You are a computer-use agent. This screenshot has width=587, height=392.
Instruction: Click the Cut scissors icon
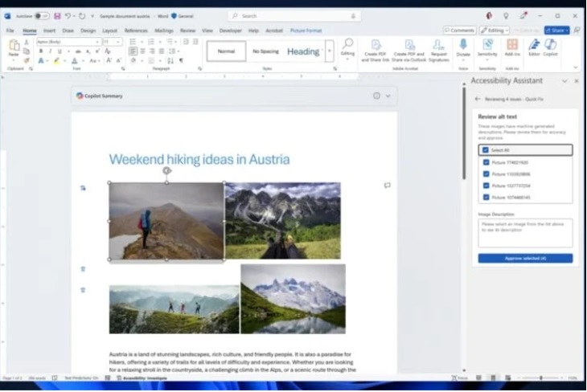pos(27,42)
